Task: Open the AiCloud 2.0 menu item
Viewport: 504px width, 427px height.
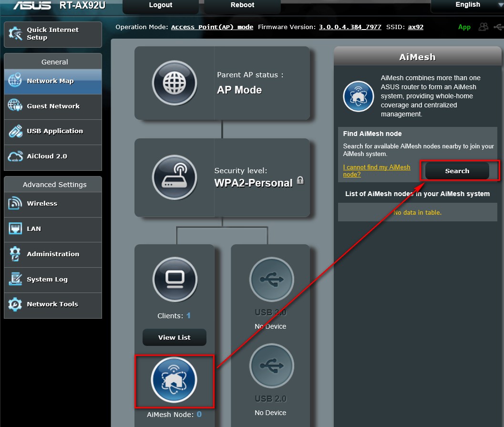Action: (x=53, y=156)
